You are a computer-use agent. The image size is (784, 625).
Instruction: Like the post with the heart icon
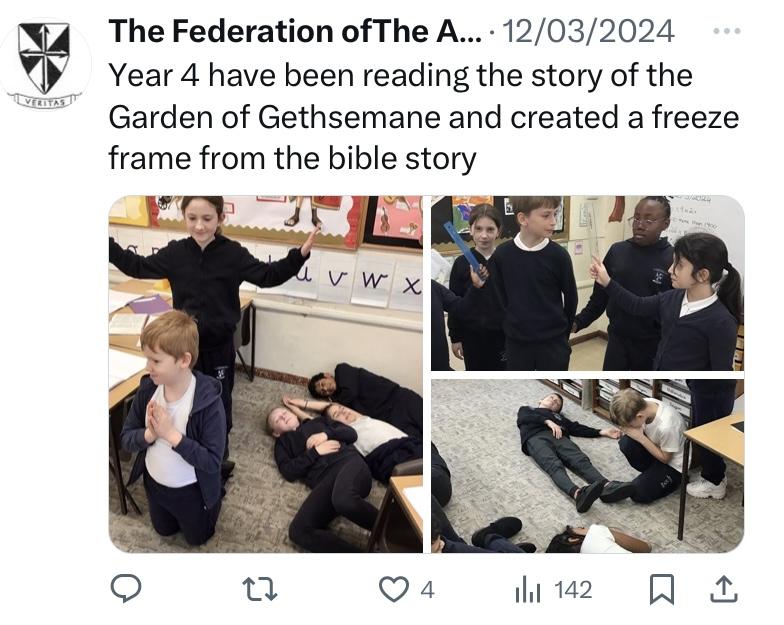(x=394, y=589)
